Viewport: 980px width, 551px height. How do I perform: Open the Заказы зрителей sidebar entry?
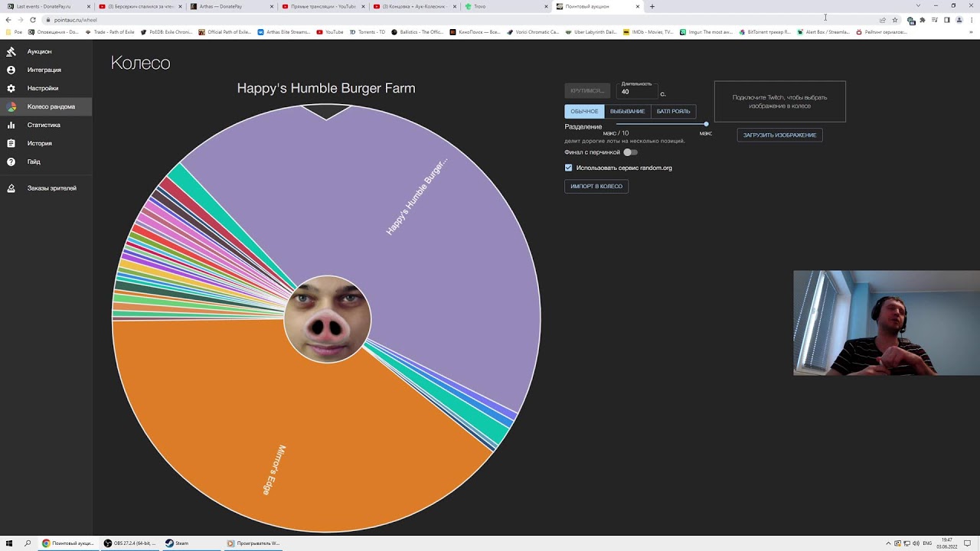pos(46,187)
